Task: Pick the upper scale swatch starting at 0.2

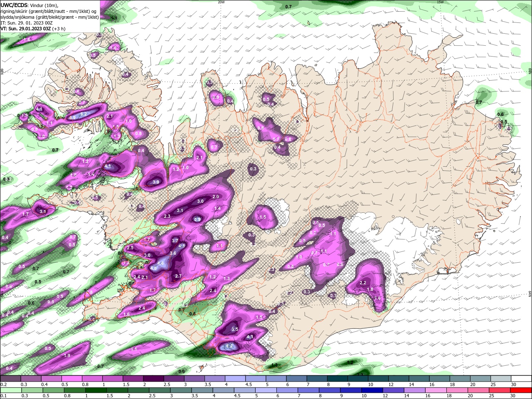Action: (x=10, y=379)
